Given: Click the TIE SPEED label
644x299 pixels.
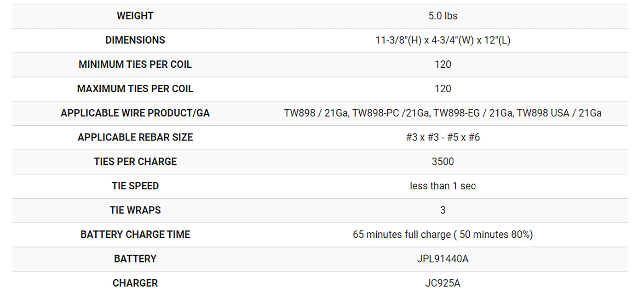Looking at the screenshot, I should [135, 186].
